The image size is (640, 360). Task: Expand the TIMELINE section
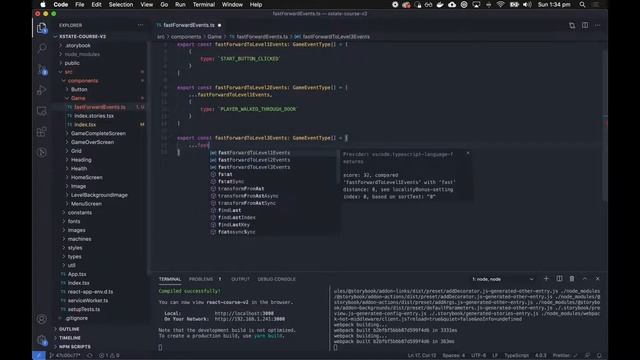pyautogui.click(x=70, y=338)
